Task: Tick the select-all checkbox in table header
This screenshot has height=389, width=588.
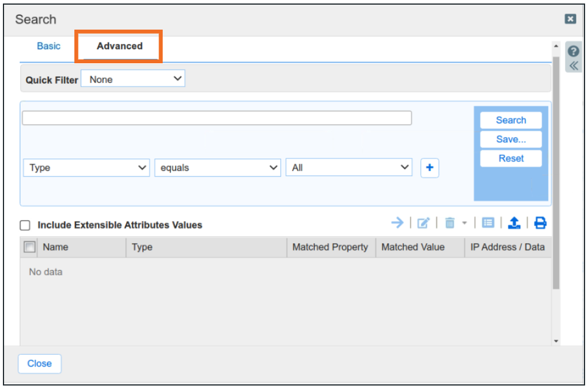Action: (29, 247)
